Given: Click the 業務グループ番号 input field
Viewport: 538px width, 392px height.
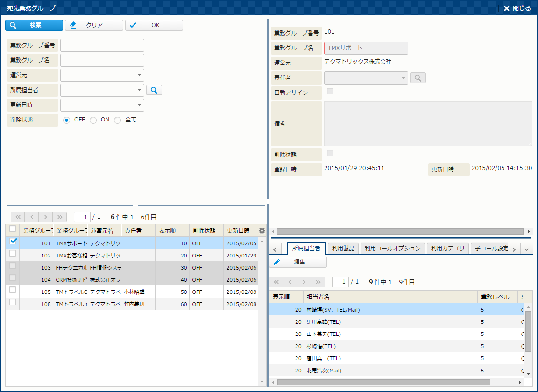Looking at the screenshot, I should click(x=102, y=45).
